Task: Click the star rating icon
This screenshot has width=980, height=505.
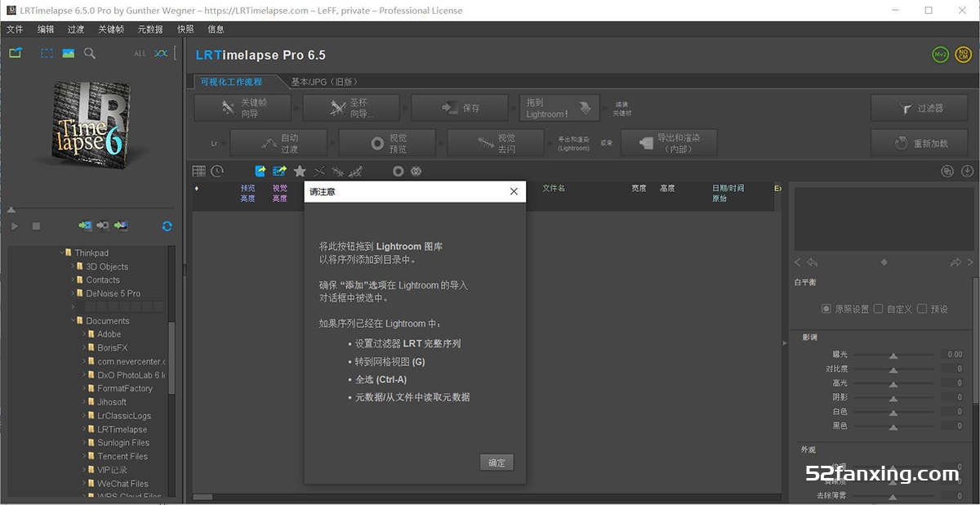Action: click(300, 171)
